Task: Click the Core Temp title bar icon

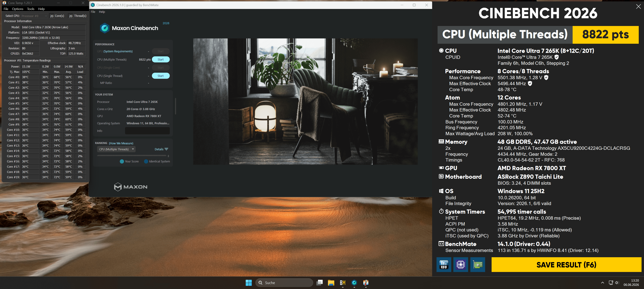Action: 4,3
